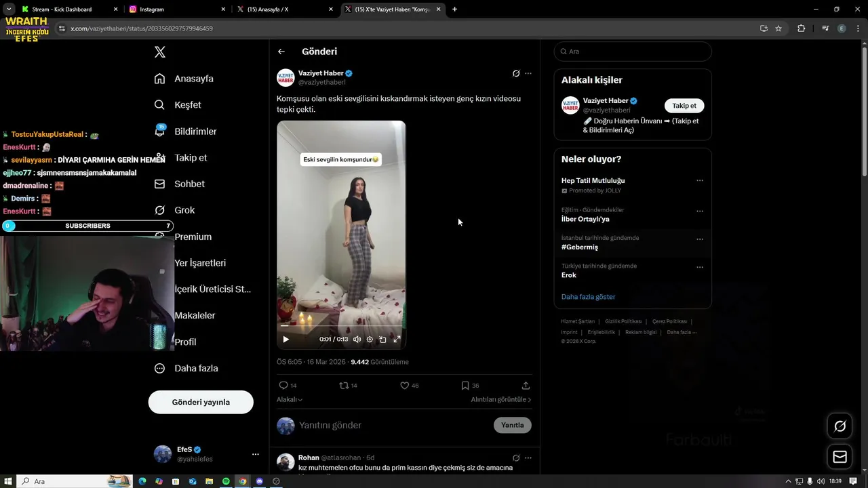Expand the video to fullscreen
Viewport: 868px width, 488px height.
coord(397,339)
